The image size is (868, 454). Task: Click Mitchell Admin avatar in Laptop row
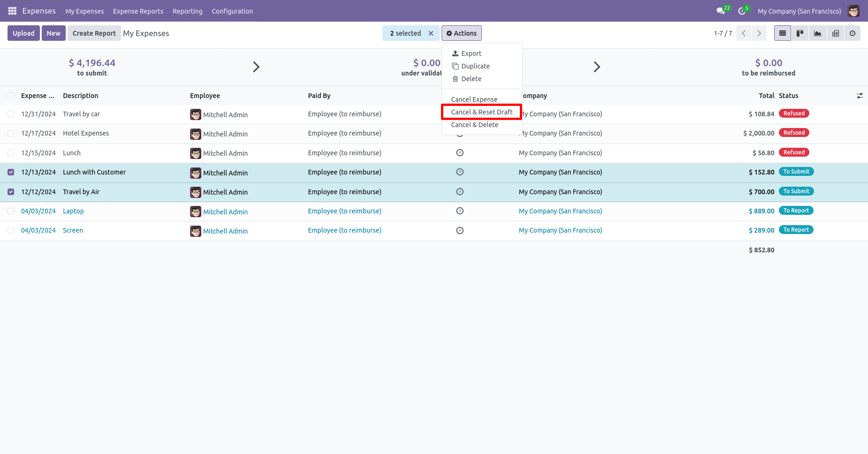pyautogui.click(x=196, y=212)
